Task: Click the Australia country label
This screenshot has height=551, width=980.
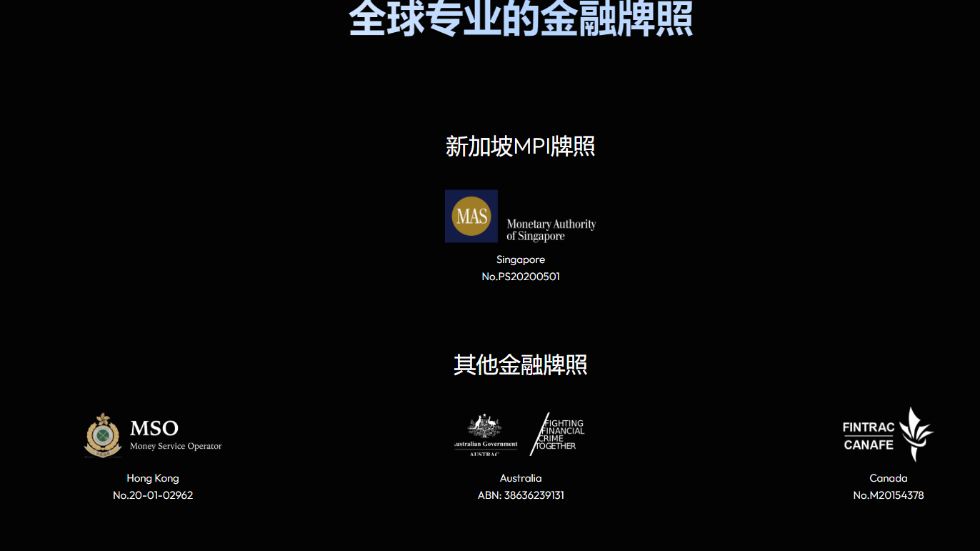Action: coord(521,478)
